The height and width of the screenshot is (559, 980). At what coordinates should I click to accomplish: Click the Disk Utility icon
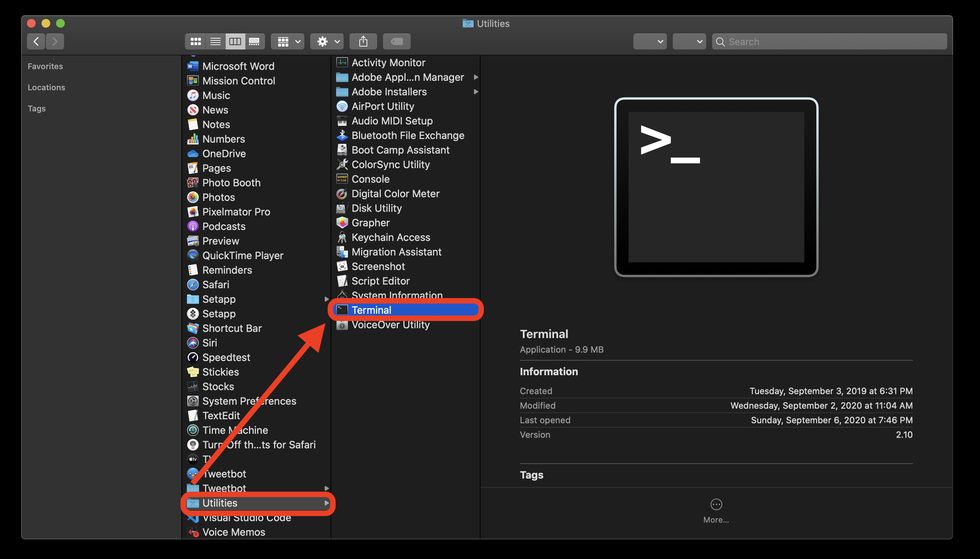(342, 207)
